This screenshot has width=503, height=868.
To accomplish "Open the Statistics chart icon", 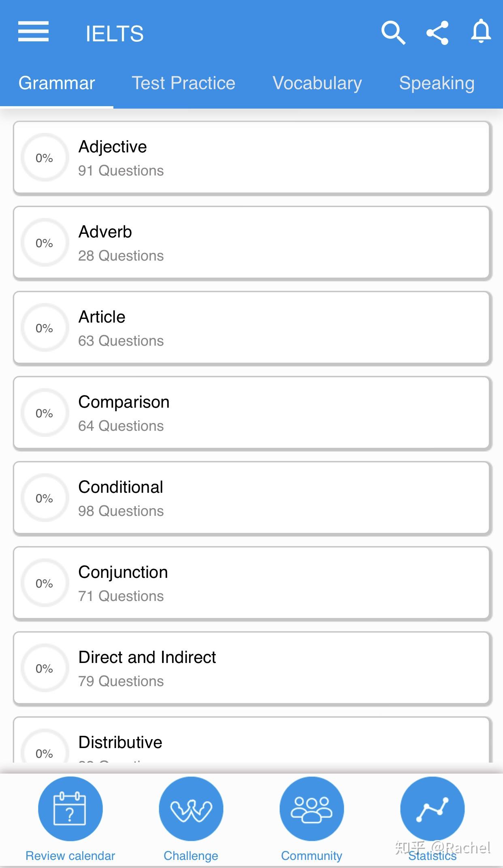I will 432,808.
